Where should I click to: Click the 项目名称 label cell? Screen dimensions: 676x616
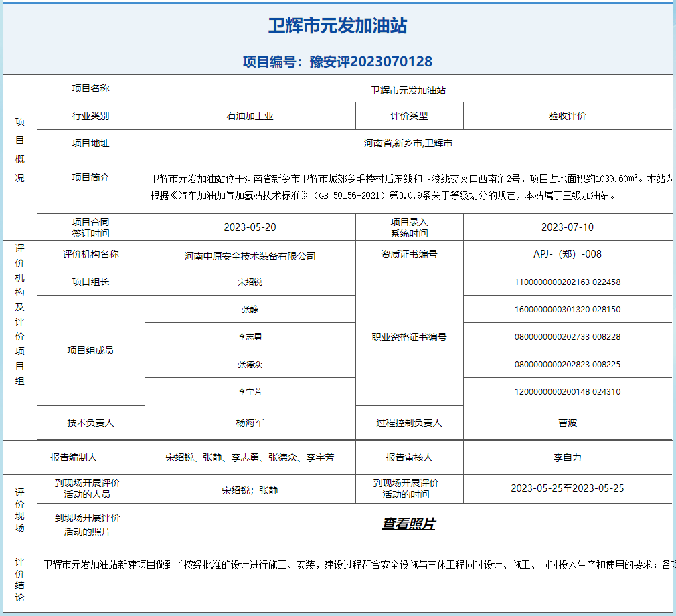(x=90, y=88)
